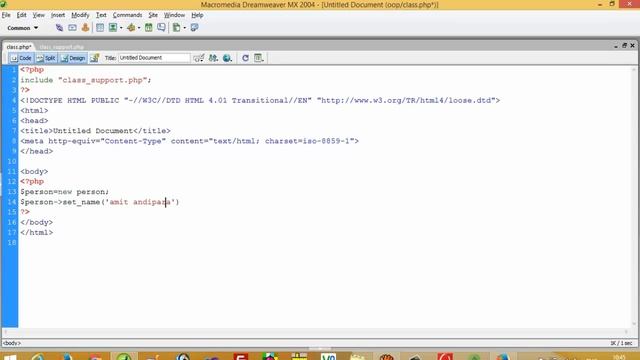Click the Templates insert icon

[x=176, y=28]
